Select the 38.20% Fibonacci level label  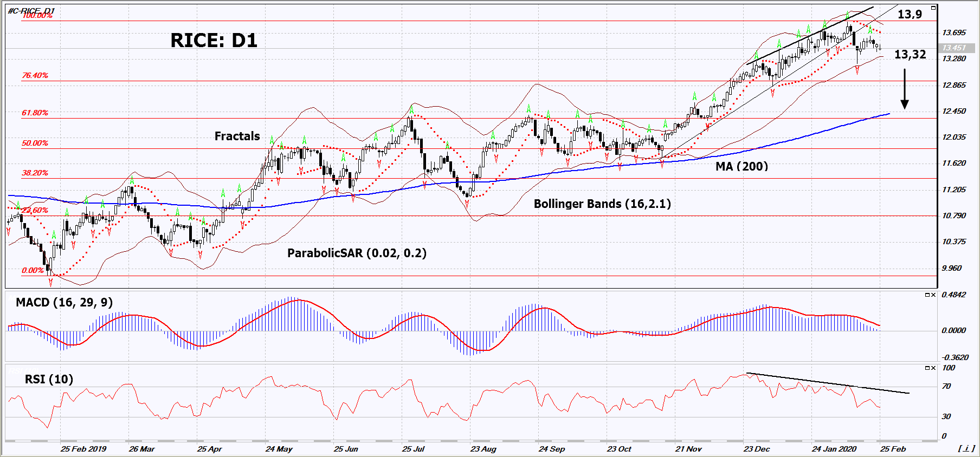point(35,173)
